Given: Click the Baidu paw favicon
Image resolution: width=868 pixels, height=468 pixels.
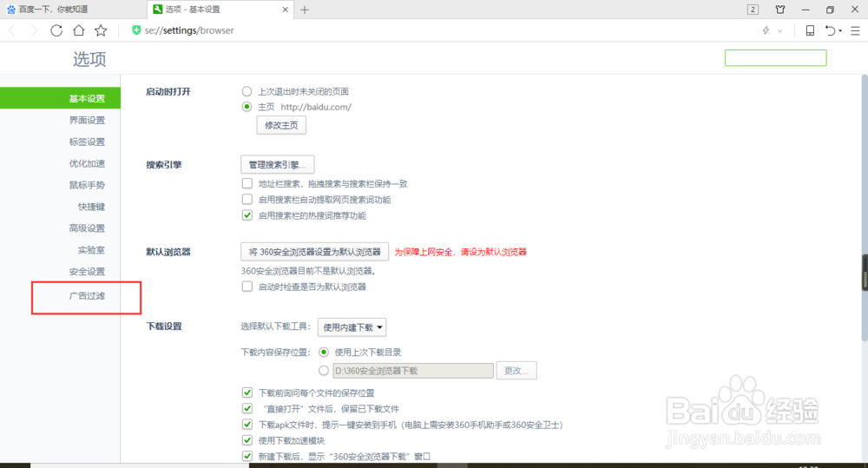Looking at the screenshot, I should (x=11, y=10).
